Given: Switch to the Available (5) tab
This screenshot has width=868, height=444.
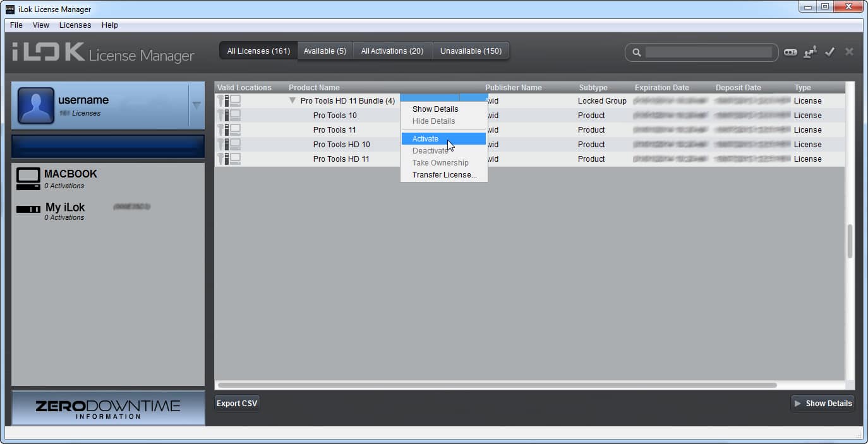Looking at the screenshot, I should [x=325, y=51].
